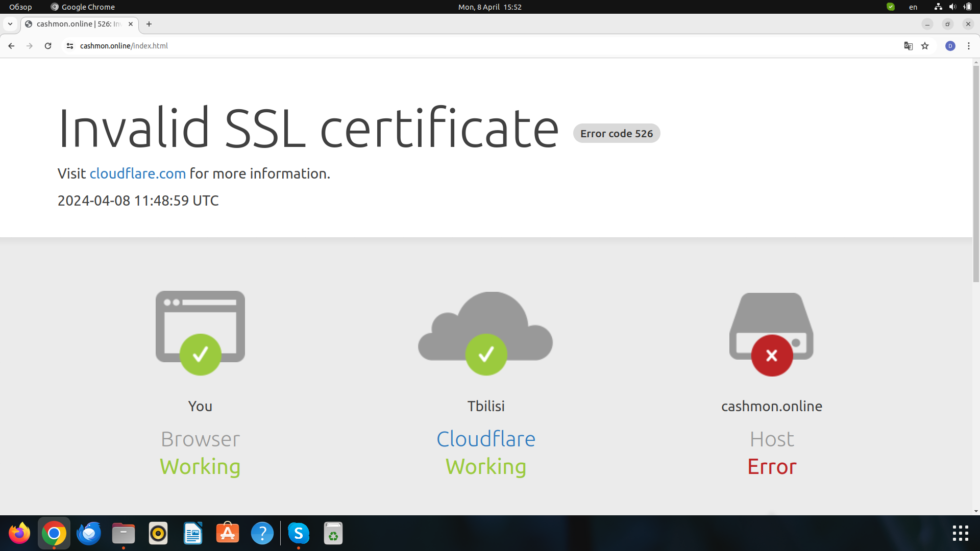Launch Firefox from the dock

19,533
